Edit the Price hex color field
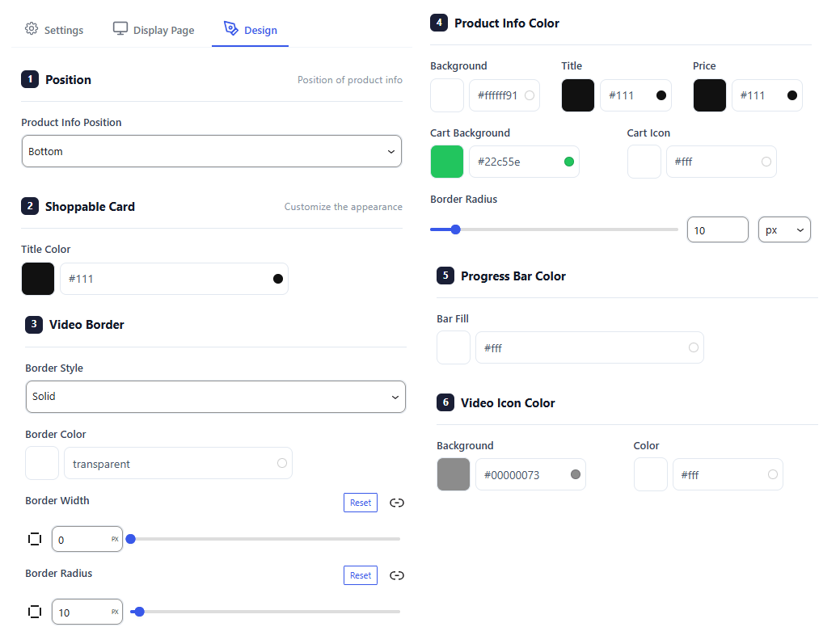840x644 pixels. 767,95
